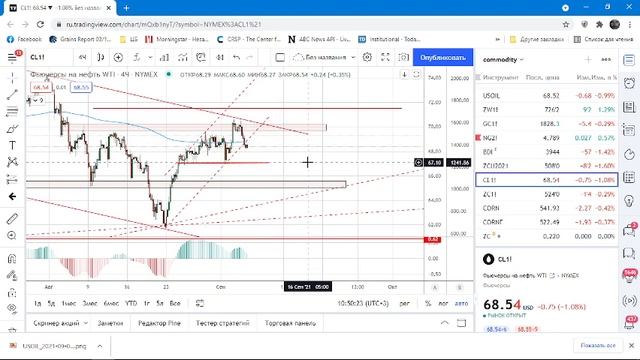The image size is (640, 360).
Task: Open the Скринер акций tab
Action: click(60, 323)
